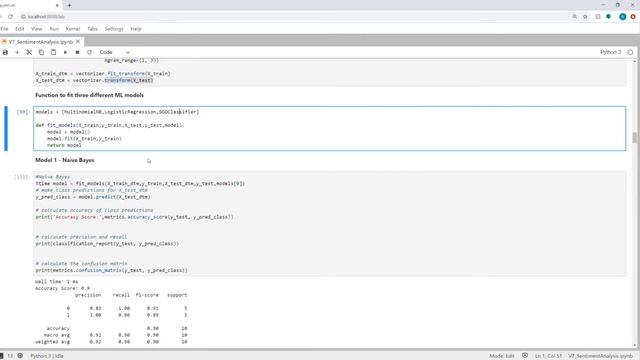Viewport: 640px width, 360px height.
Task: Click the green extension icon
Action: [609, 17]
